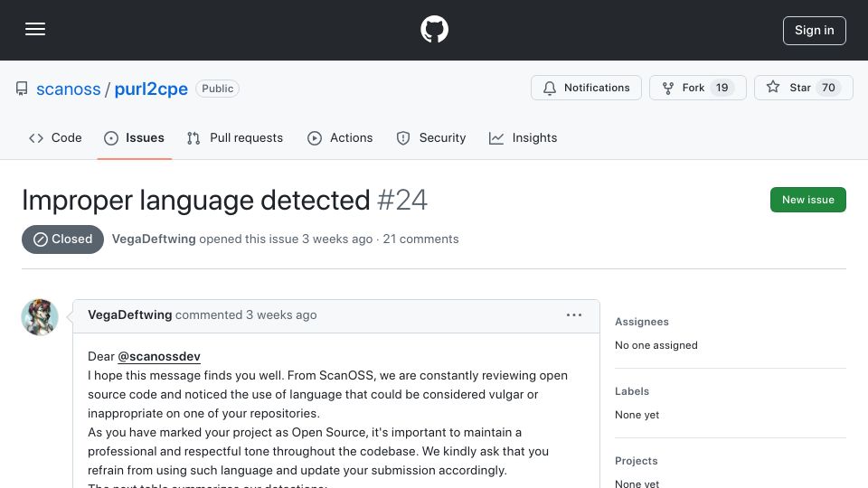This screenshot has width=868, height=488.
Task: Click VegaDeftwing's avatar image
Action: tap(40, 317)
